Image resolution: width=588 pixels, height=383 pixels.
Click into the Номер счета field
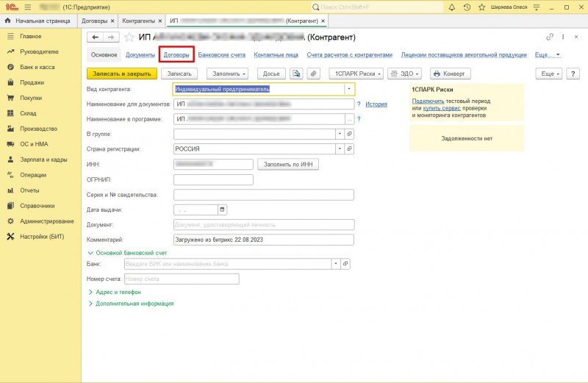point(182,279)
